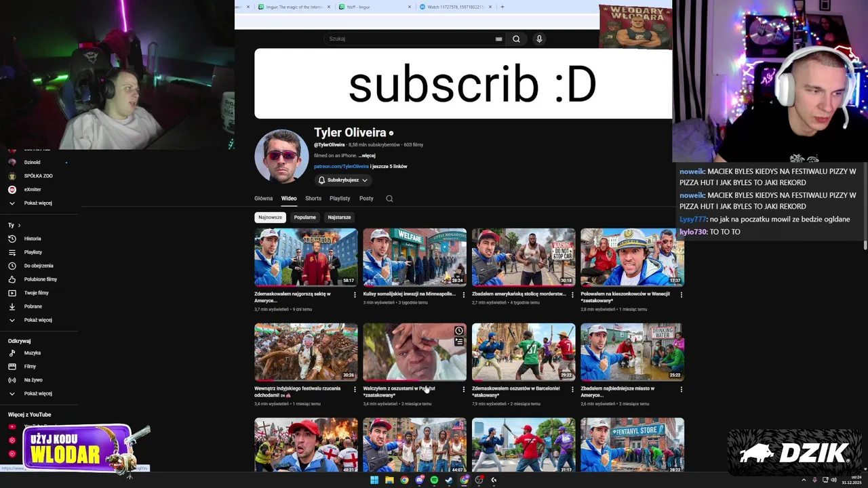Open options menu for kieszonkowców w Wenecji video

(681, 295)
